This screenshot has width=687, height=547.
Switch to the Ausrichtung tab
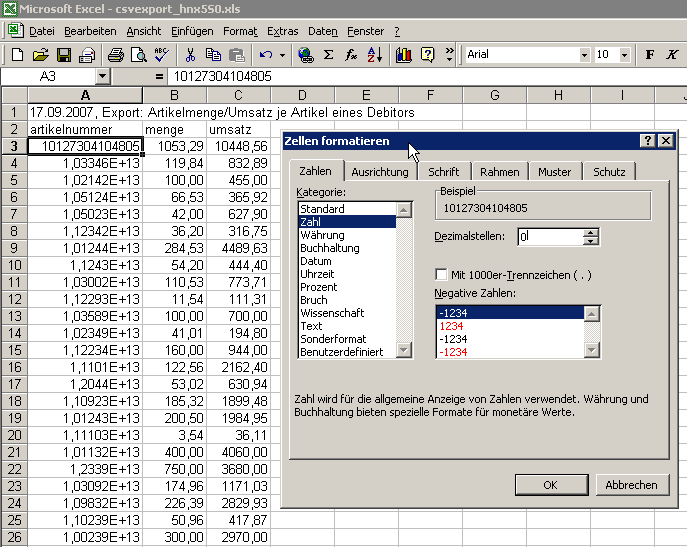[379, 172]
